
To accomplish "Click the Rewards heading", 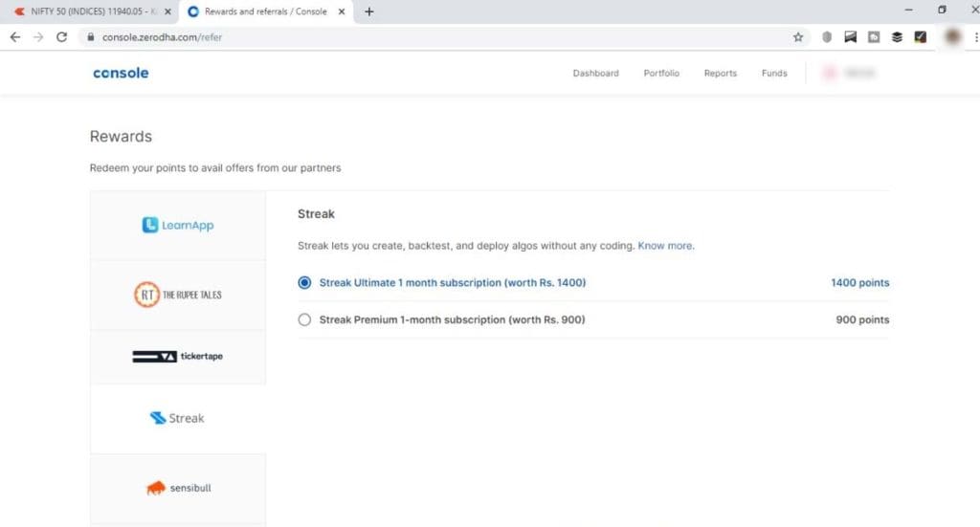I will tap(121, 136).
